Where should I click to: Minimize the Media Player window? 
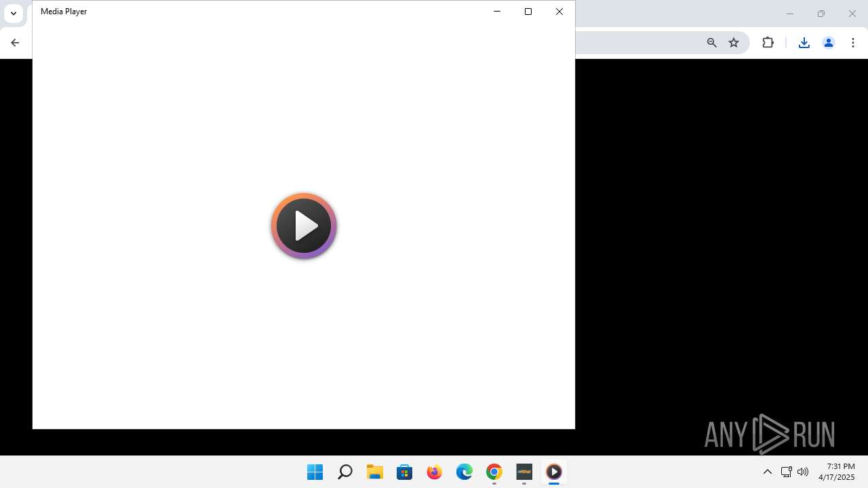[x=497, y=12]
